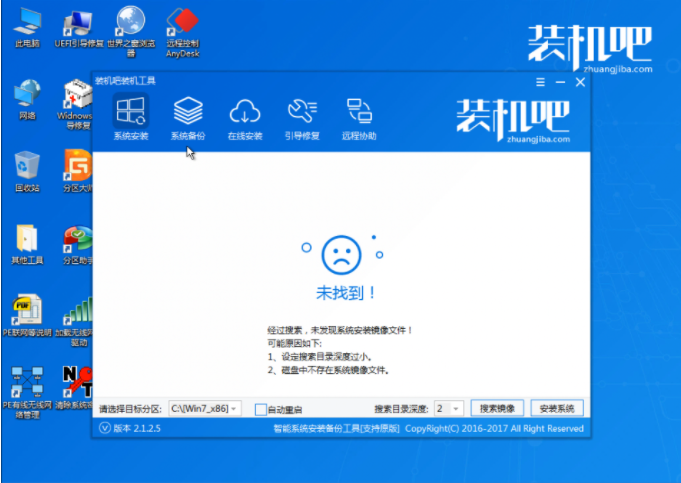Click the 安装系统 button
This screenshot has width=681, height=483.
556,409
